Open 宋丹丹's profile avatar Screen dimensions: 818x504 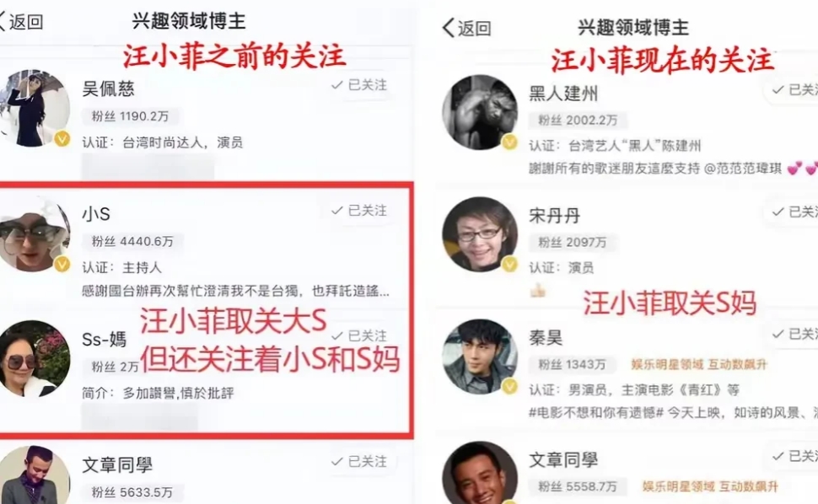(x=480, y=234)
